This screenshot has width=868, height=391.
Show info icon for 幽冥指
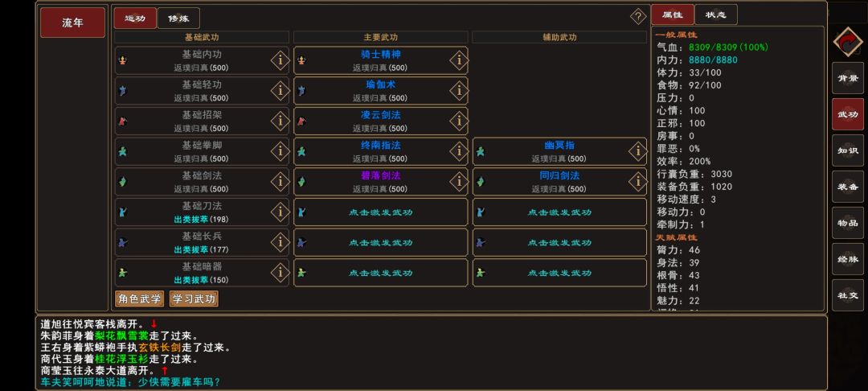pos(637,151)
